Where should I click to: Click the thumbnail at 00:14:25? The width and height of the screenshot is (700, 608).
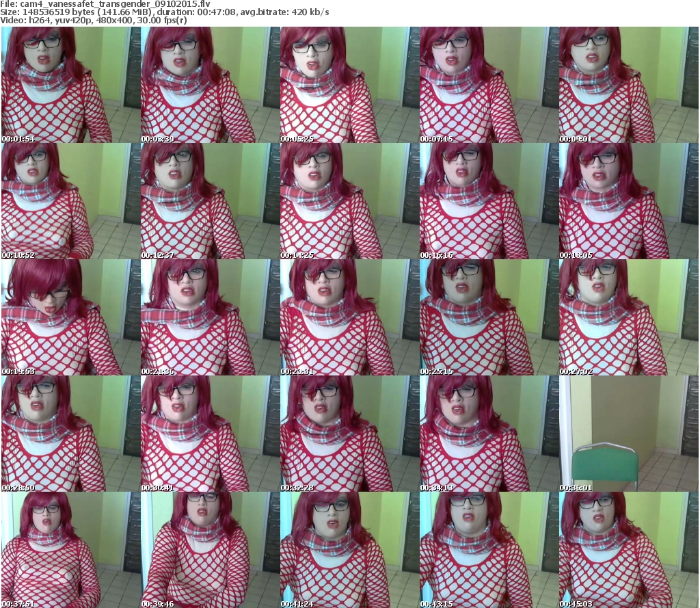349,201
